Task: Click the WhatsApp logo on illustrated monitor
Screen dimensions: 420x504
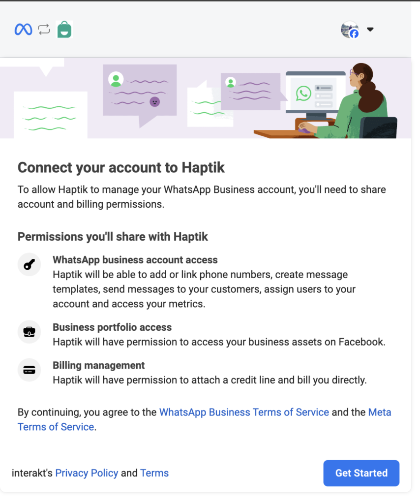Action: coord(303,93)
